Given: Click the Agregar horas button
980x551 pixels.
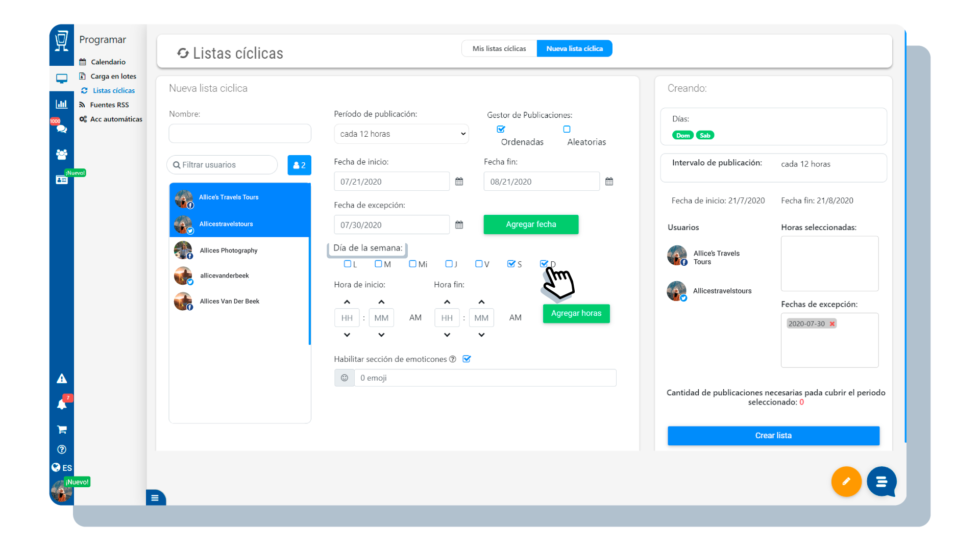Looking at the screenshot, I should tap(576, 313).
